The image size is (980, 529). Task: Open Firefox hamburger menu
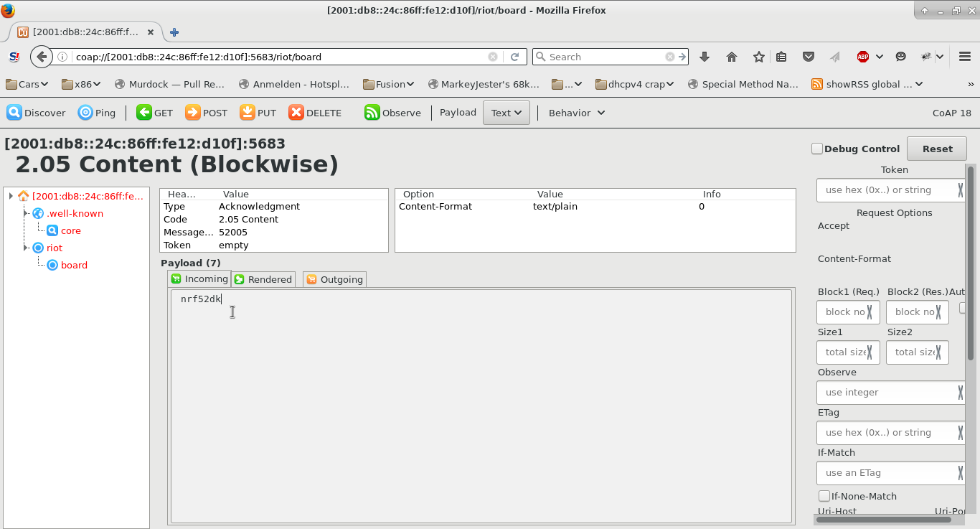point(964,57)
